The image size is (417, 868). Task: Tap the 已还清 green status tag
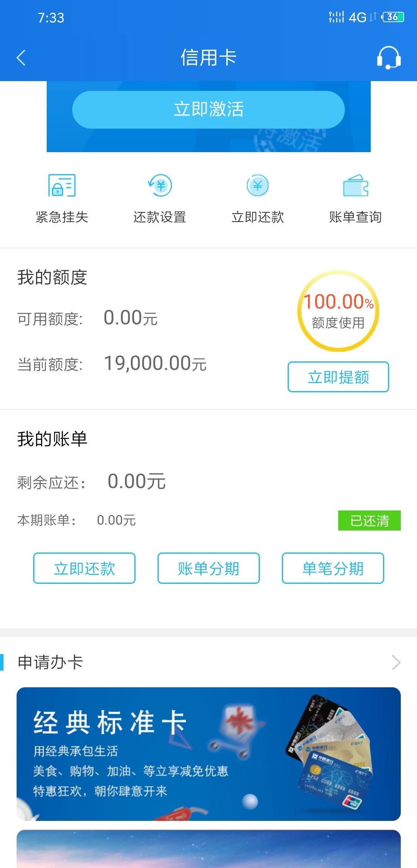(x=370, y=520)
